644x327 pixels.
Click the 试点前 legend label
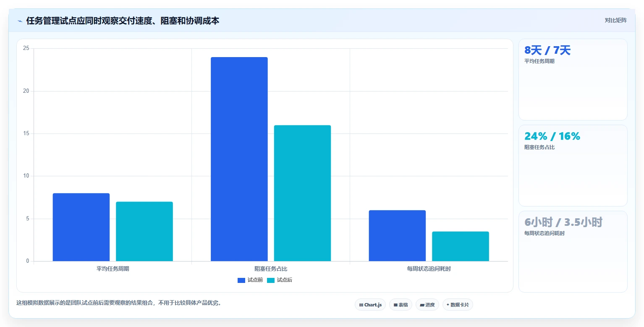pyautogui.click(x=255, y=280)
